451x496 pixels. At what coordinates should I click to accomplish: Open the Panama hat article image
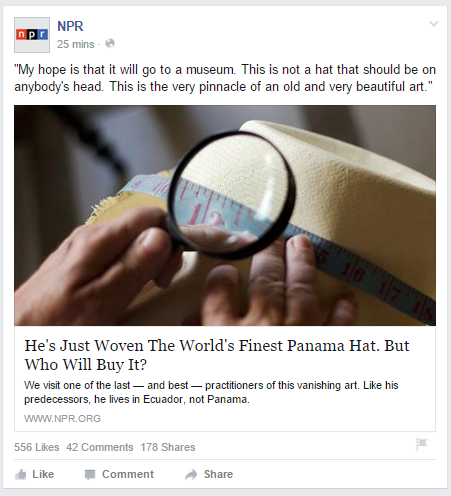click(225, 215)
